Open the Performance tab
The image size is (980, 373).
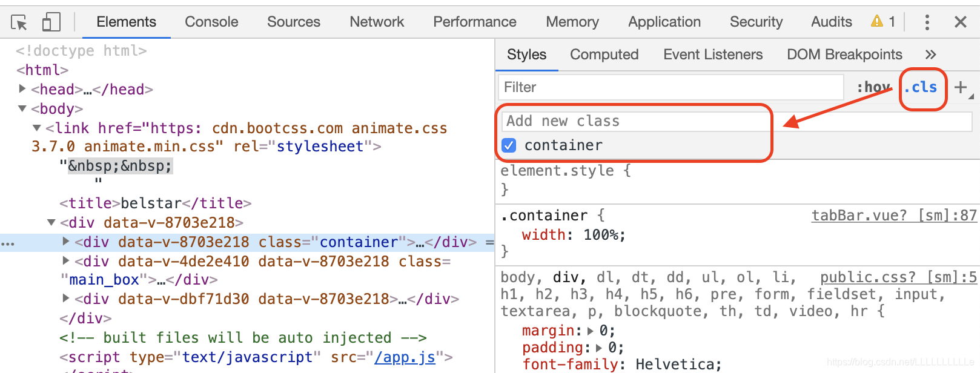[x=475, y=22]
